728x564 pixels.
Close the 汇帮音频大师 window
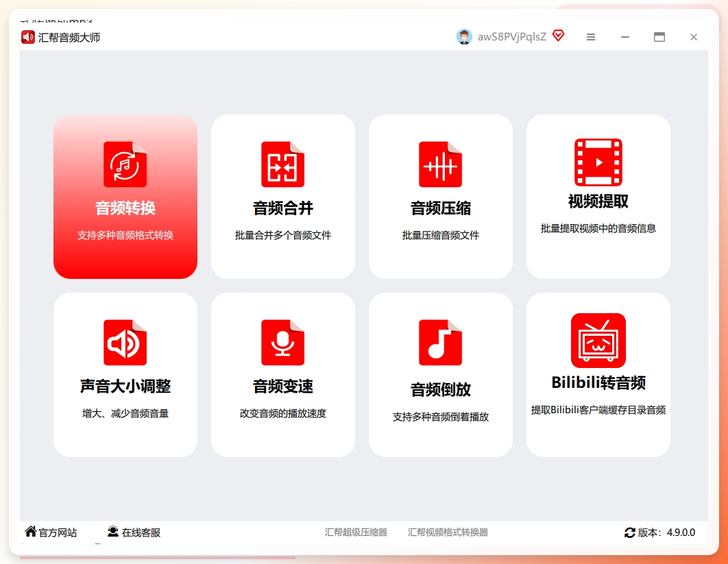(x=694, y=37)
